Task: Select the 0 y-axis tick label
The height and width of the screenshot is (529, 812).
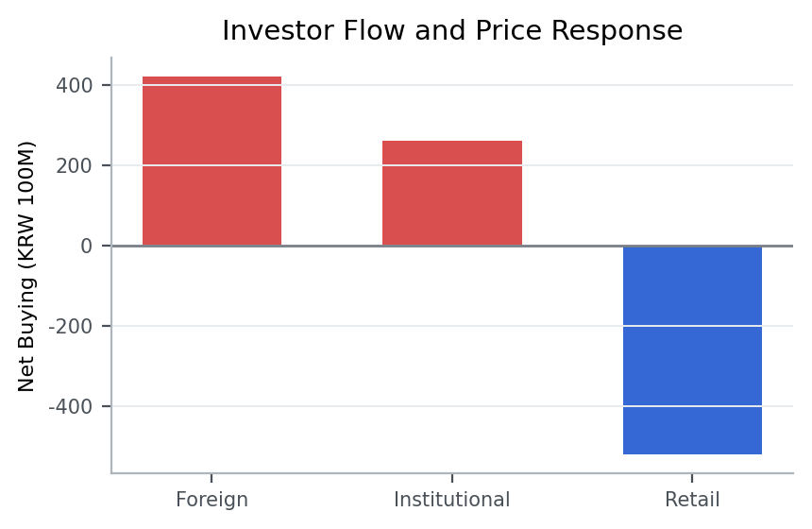Action: coord(87,247)
